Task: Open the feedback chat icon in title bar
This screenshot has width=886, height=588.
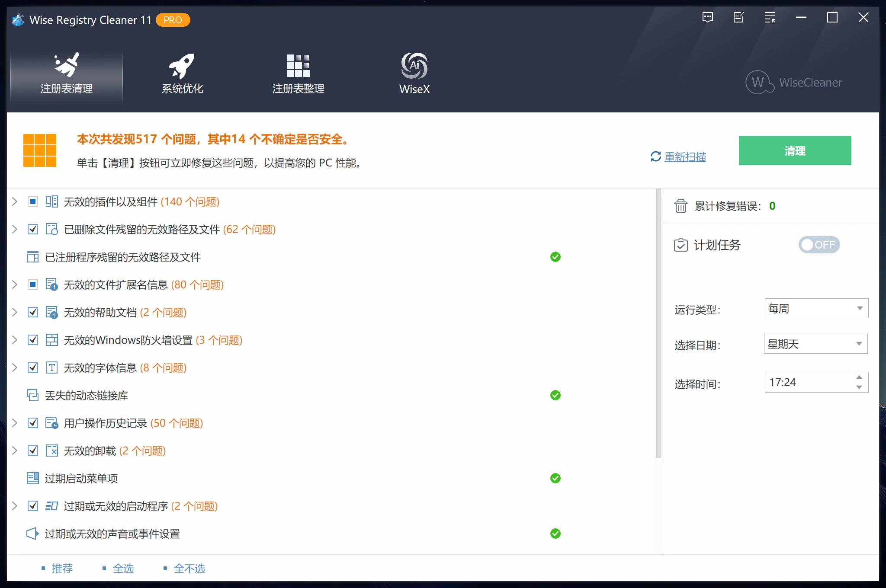Action: pyautogui.click(x=708, y=18)
